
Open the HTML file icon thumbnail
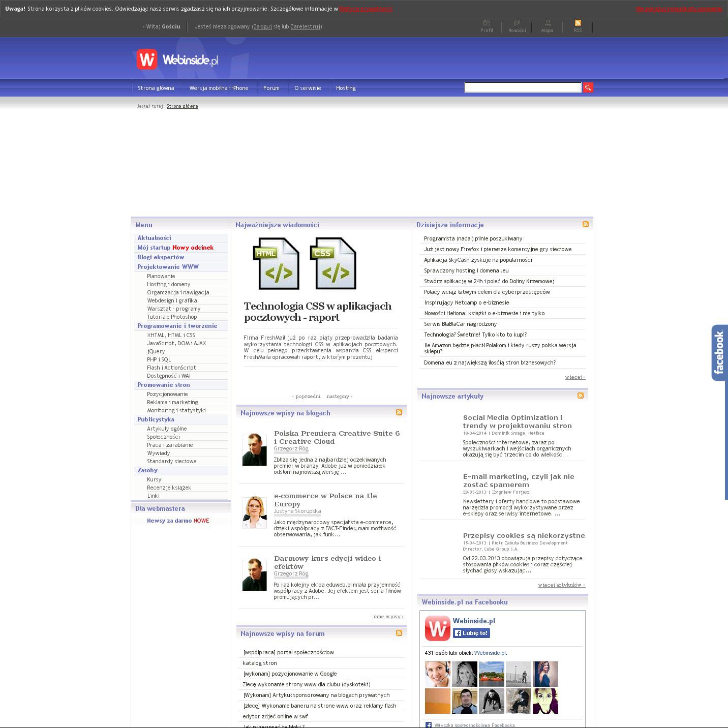point(276,263)
